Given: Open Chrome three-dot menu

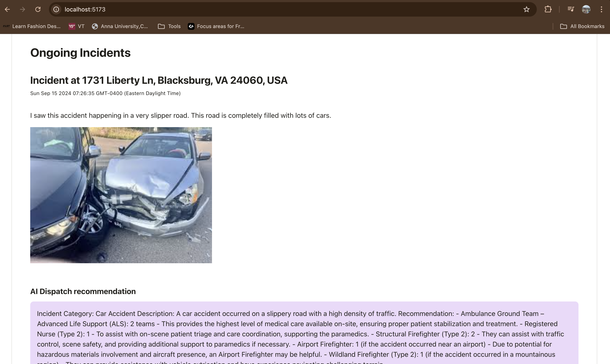Looking at the screenshot, I should click(x=601, y=10).
